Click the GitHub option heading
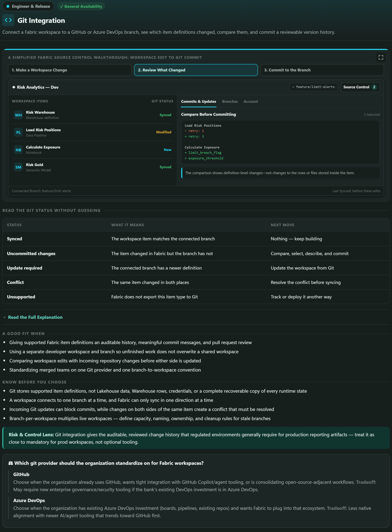Viewport: 392px width, 532px height. pos(21,474)
